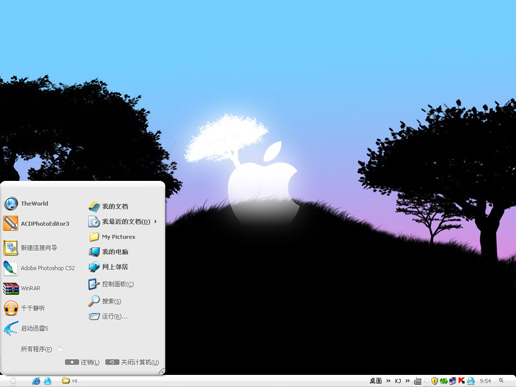Image resolution: width=516 pixels, height=387 pixels.
Task: Click the blue tray icon left of the clock
Action: [x=471, y=381]
